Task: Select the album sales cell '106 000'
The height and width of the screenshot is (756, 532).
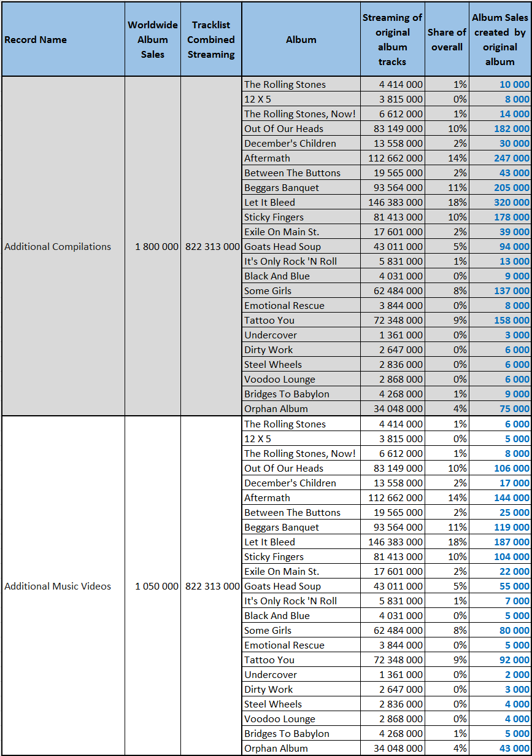Action: point(500,468)
